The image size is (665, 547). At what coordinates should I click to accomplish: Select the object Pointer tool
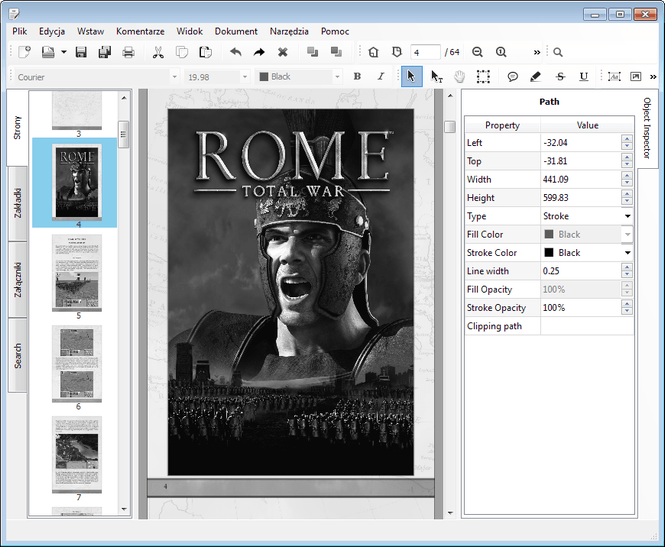click(411, 76)
